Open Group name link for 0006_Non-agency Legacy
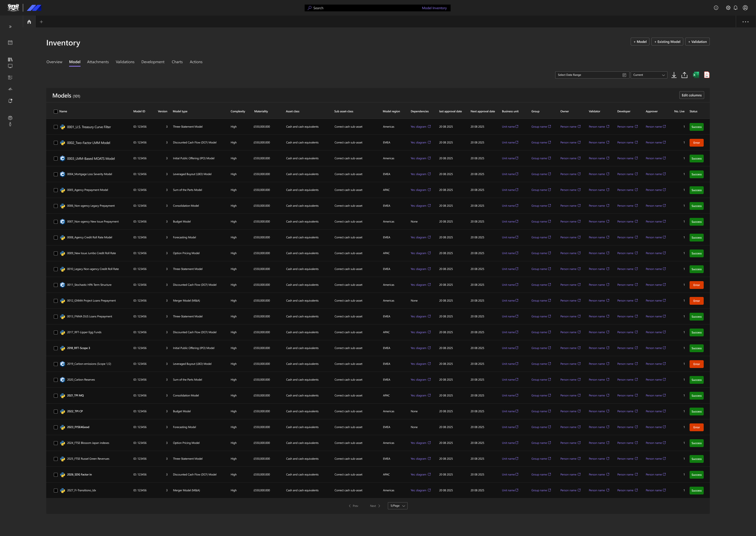Image resolution: width=756 pixels, height=536 pixels. [541, 206]
